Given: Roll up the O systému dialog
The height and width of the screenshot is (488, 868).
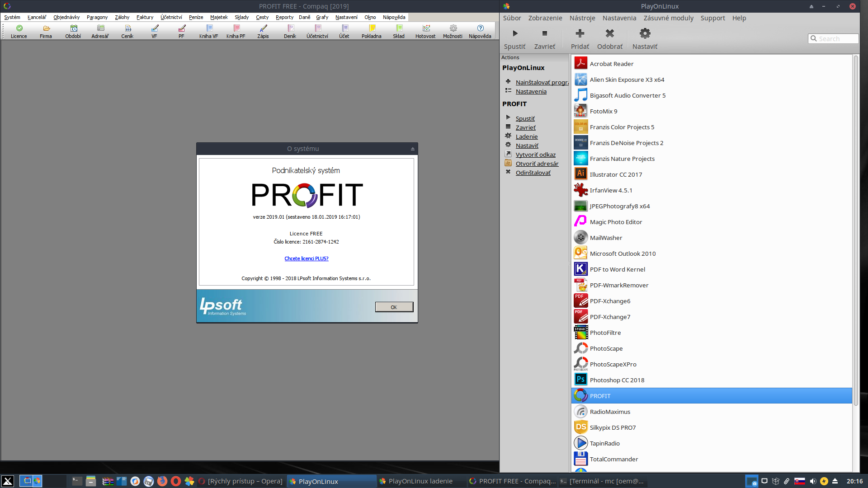Looking at the screenshot, I should point(412,149).
